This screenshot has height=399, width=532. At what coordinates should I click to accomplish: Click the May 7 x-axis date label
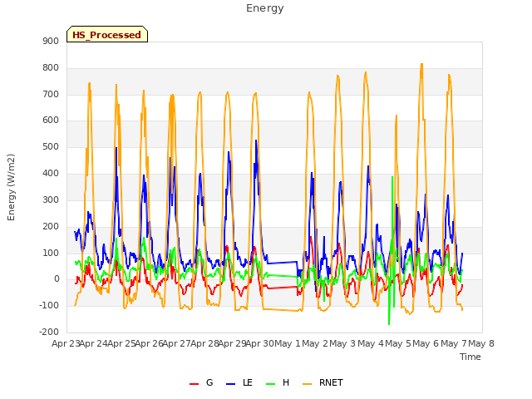(454, 343)
